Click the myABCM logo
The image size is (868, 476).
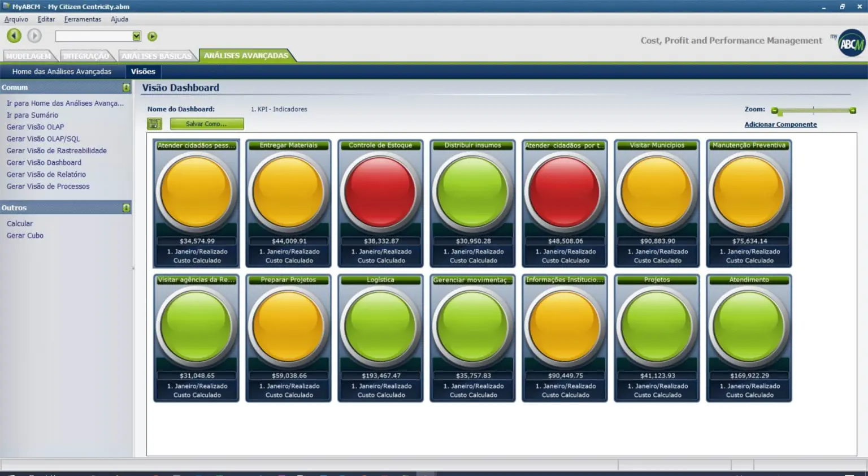pyautogui.click(x=850, y=43)
